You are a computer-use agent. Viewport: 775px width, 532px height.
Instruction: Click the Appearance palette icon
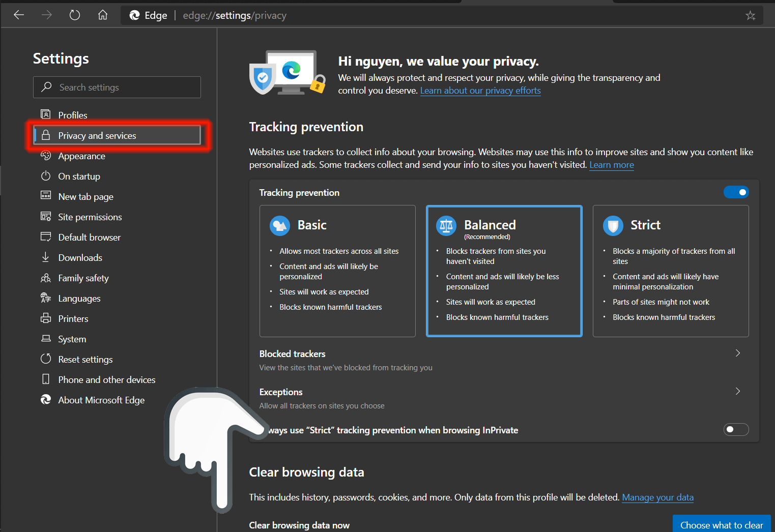[46, 156]
